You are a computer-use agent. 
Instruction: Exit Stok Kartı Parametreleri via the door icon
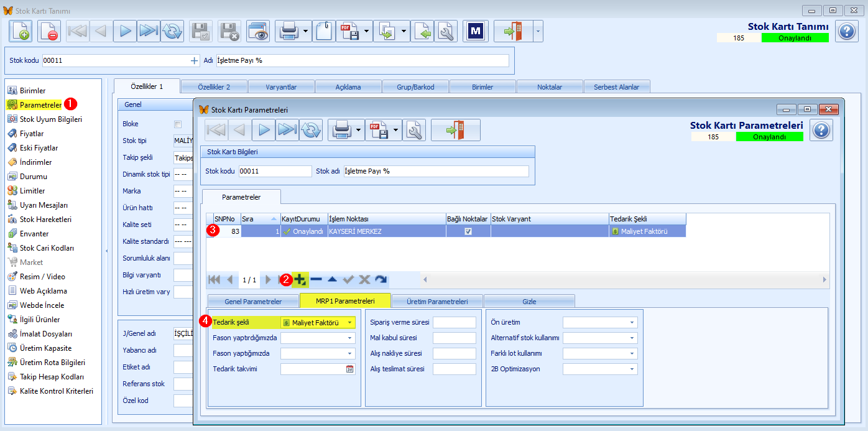pyautogui.click(x=456, y=130)
